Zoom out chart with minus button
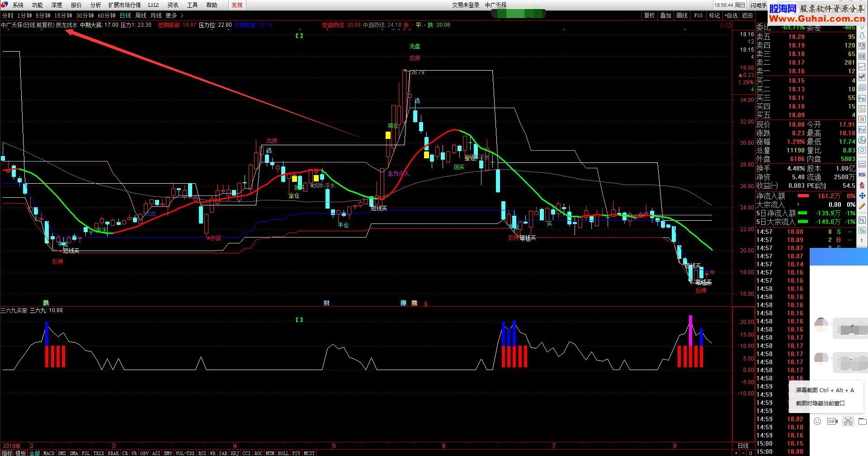The image size is (868, 456). (x=743, y=453)
